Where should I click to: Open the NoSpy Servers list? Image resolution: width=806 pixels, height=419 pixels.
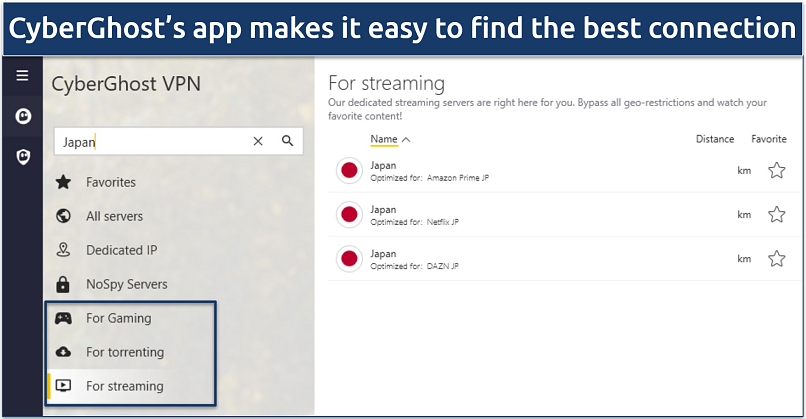126,284
